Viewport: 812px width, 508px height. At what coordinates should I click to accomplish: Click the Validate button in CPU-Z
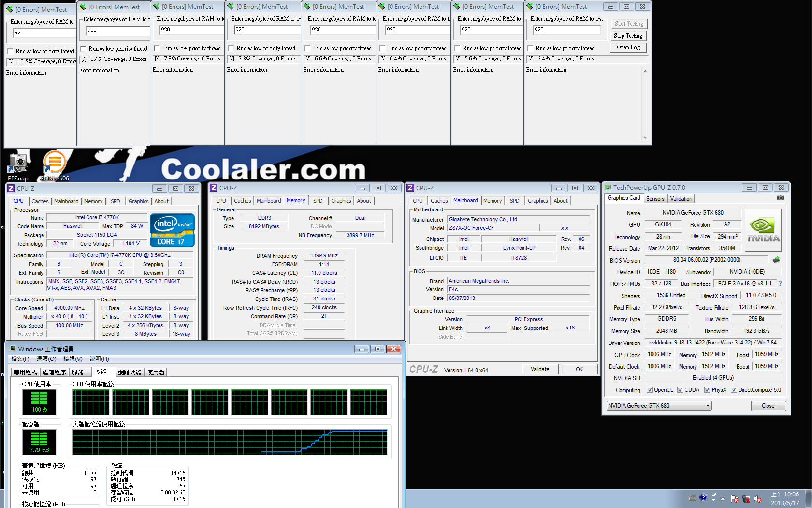tap(540, 369)
